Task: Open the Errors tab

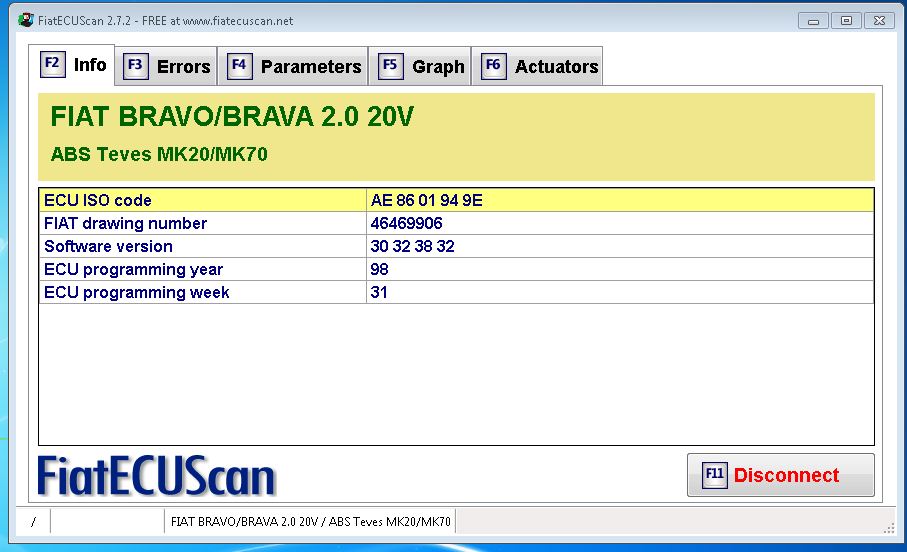Action: tap(166, 66)
